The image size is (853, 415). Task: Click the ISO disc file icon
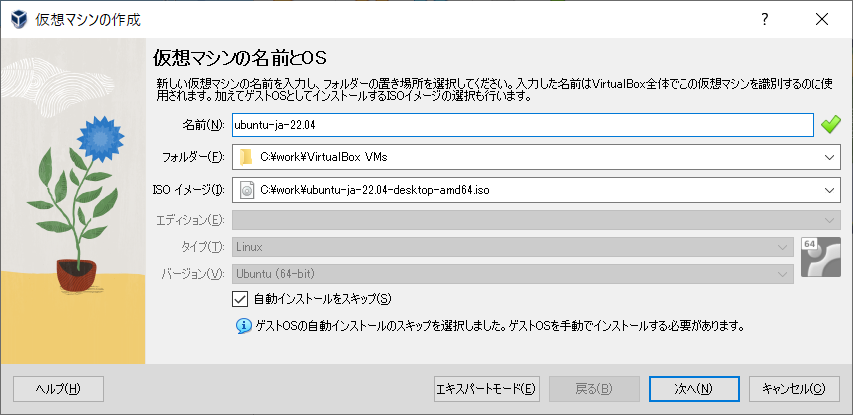(247, 190)
